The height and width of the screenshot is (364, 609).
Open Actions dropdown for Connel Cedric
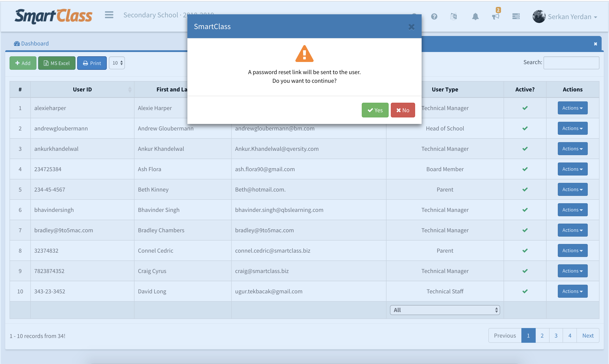(572, 250)
